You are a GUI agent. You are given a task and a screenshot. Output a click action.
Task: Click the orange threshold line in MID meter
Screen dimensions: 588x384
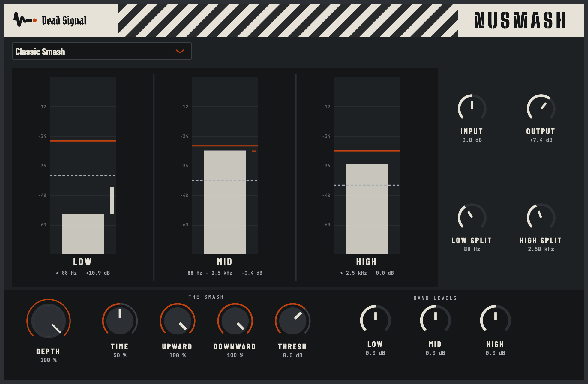pos(225,146)
